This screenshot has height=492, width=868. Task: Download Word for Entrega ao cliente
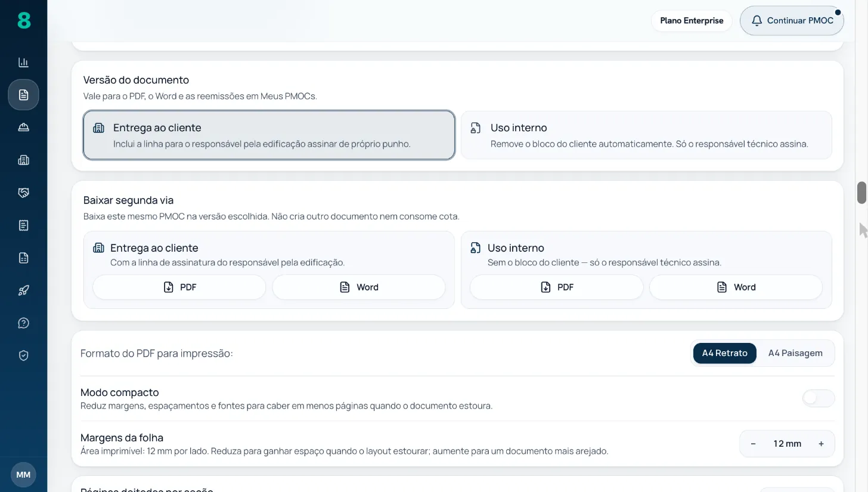359,287
